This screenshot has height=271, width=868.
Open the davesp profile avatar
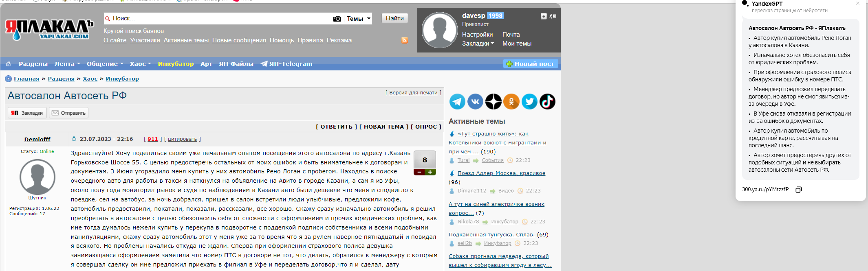tap(439, 30)
